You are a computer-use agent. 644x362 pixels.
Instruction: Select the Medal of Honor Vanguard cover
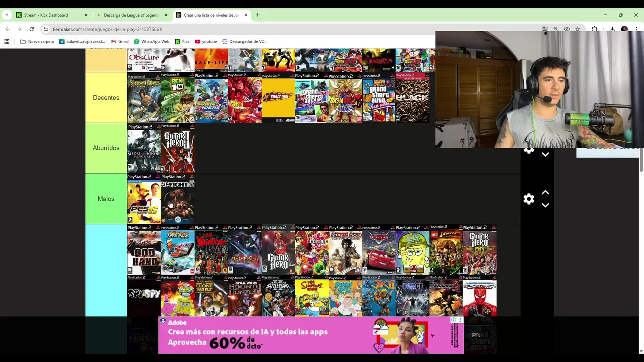point(144,148)
